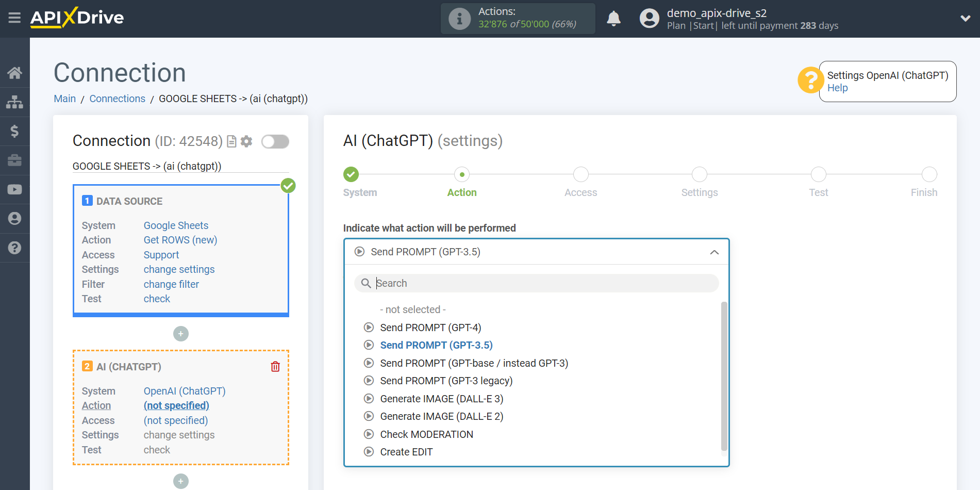Image resolution: width=980 pixels, height=490 pixels.
Task: Open the connection log document icon
Action: click(232, 141)
